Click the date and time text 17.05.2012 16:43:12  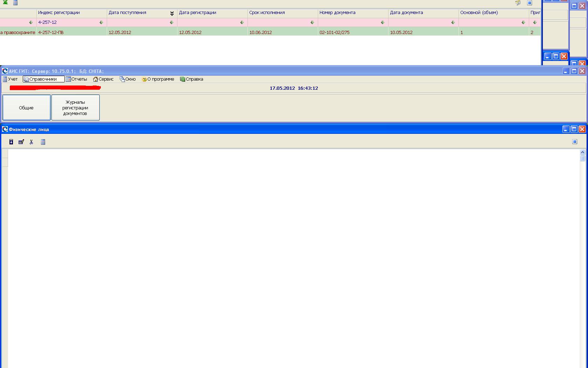294,88
